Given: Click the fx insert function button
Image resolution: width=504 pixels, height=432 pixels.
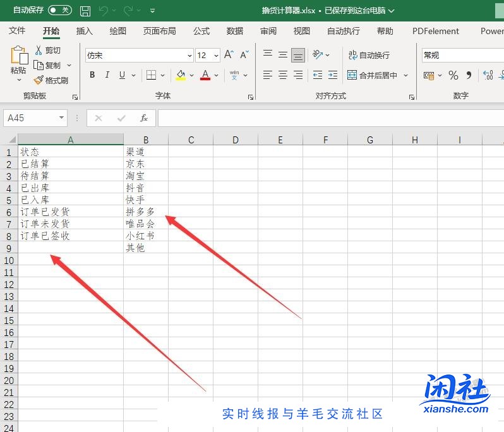Looking at the screenshot, I should click(x=143, y=118).
